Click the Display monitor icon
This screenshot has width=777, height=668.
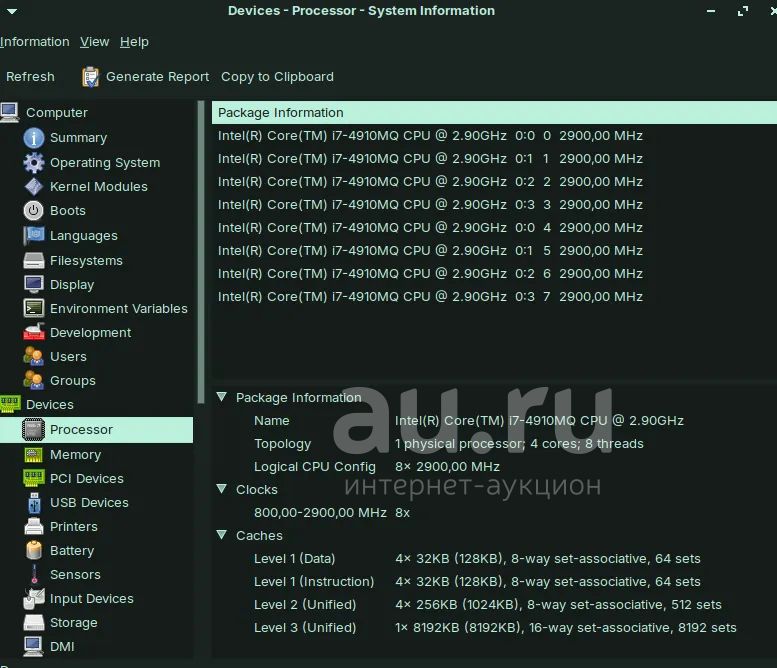pyautogui.click(x=34, y=284)
